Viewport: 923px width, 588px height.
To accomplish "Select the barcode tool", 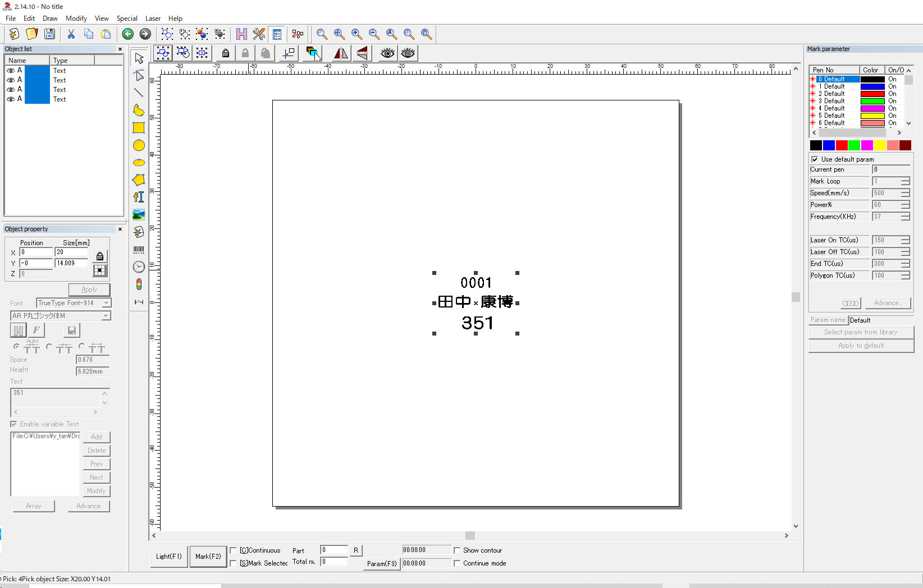I will (x=139, y=250).
